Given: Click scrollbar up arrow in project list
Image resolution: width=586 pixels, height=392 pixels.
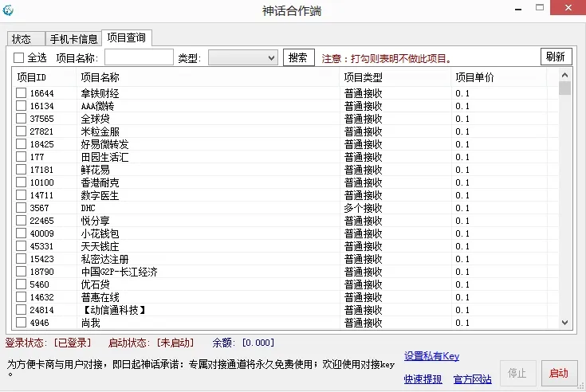Looking at the screenshot, I should (x=565, y=76).
